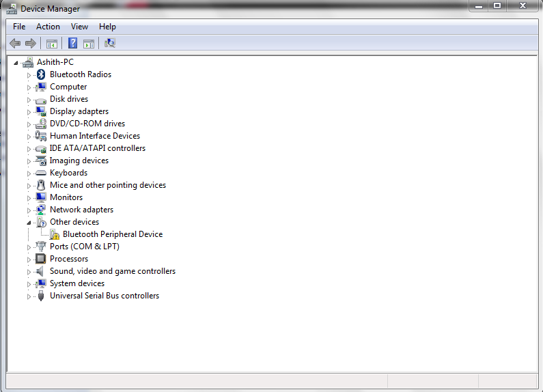Select Sound, video and game controllers label
This screenshot has height=392, width=543.
pos(113,271)
